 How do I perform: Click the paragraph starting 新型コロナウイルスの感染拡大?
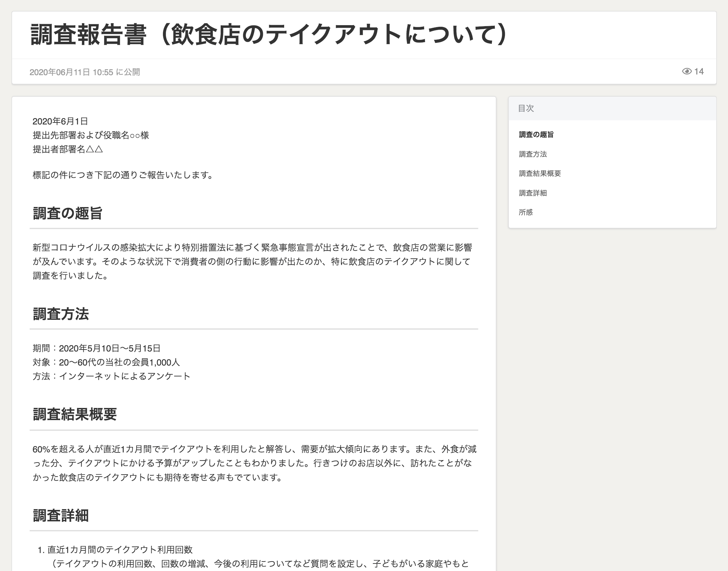252,261
